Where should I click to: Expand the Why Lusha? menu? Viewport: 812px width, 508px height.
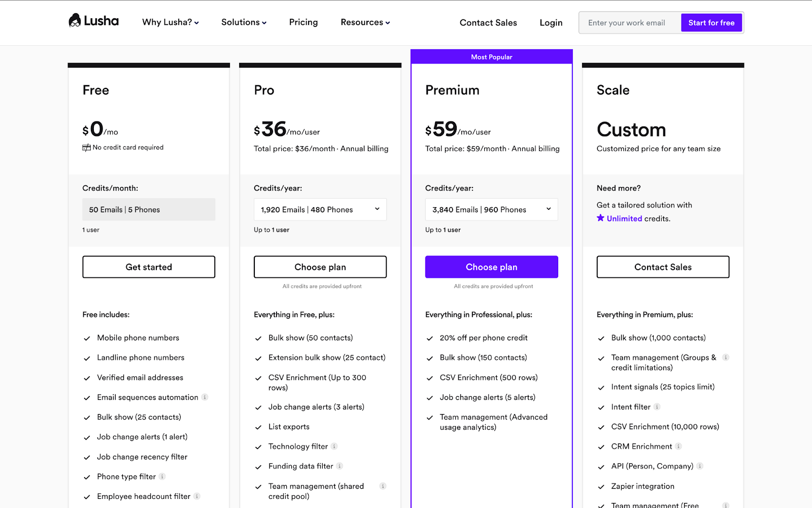(171, 22)
